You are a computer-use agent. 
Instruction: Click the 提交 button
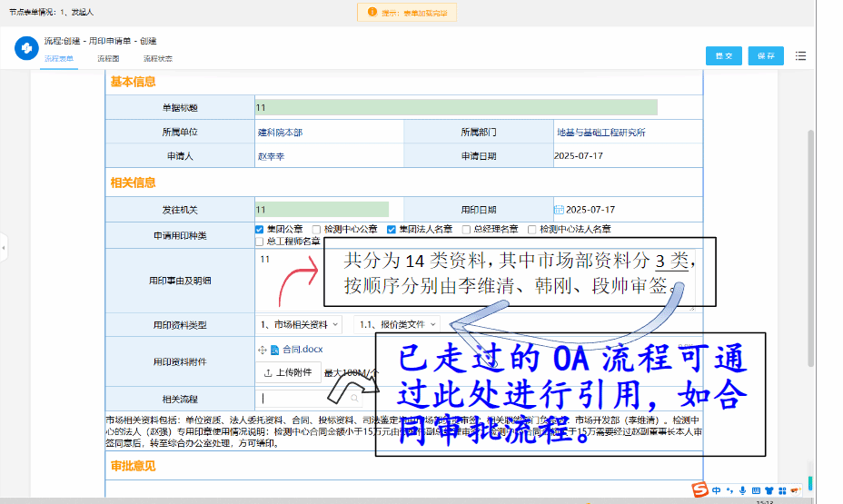pyautogui.click(x=724, y=56)
